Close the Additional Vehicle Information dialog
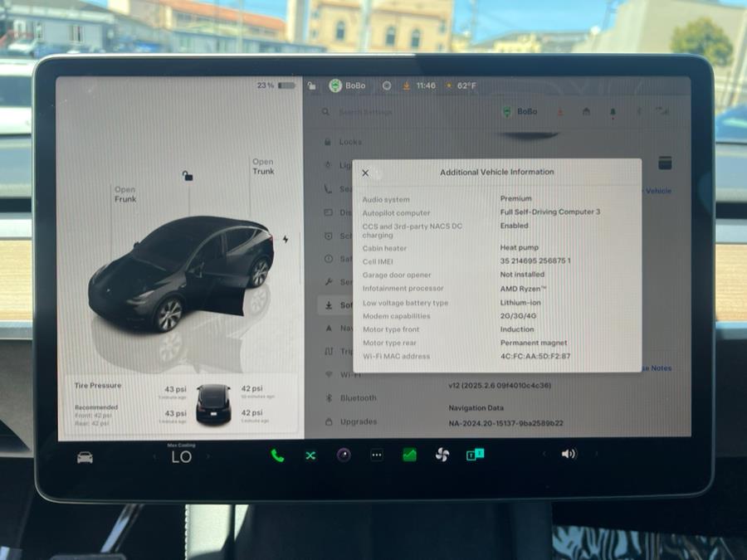The height and width of the screenshot is (560, 747). 365,173
